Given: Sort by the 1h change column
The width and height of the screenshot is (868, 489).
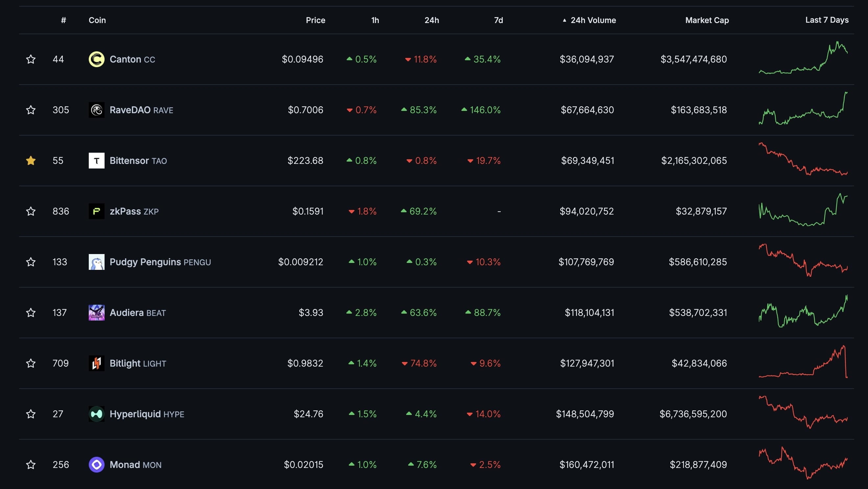Looking at the screenshot, I should click(x=375, y=20).
